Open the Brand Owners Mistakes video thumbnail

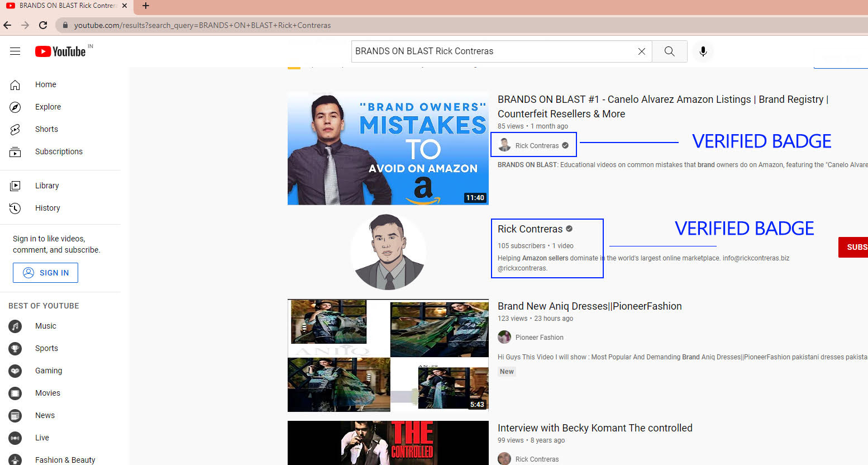(388, 149)
